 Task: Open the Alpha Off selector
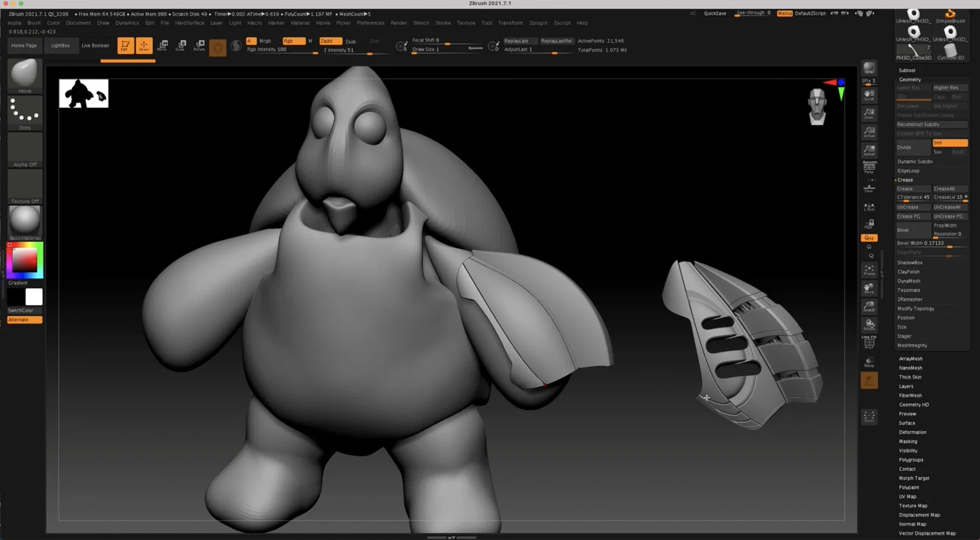point(24,149)
